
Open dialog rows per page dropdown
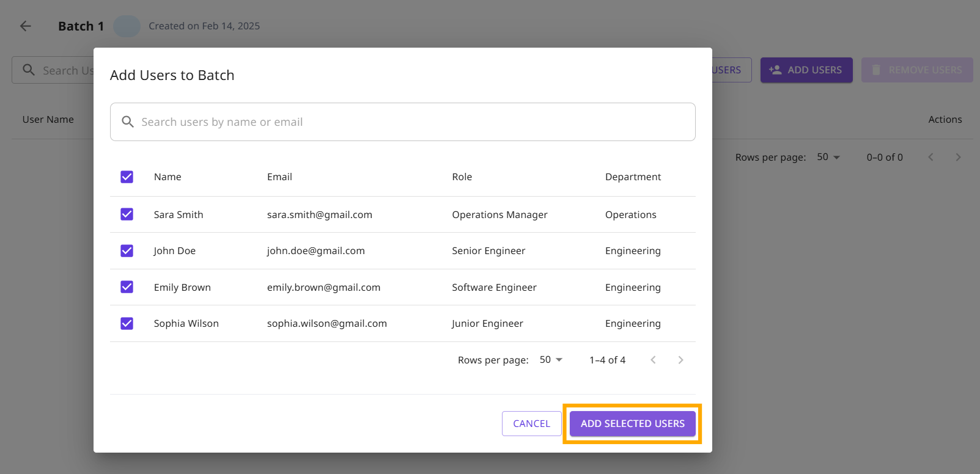point(551,360)
